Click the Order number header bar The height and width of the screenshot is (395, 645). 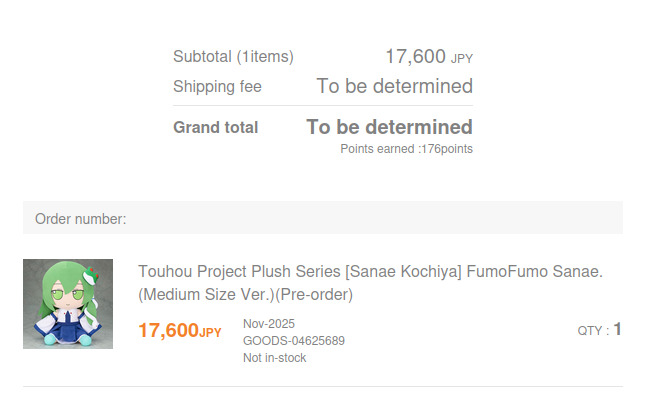click(x=323, y=218)
